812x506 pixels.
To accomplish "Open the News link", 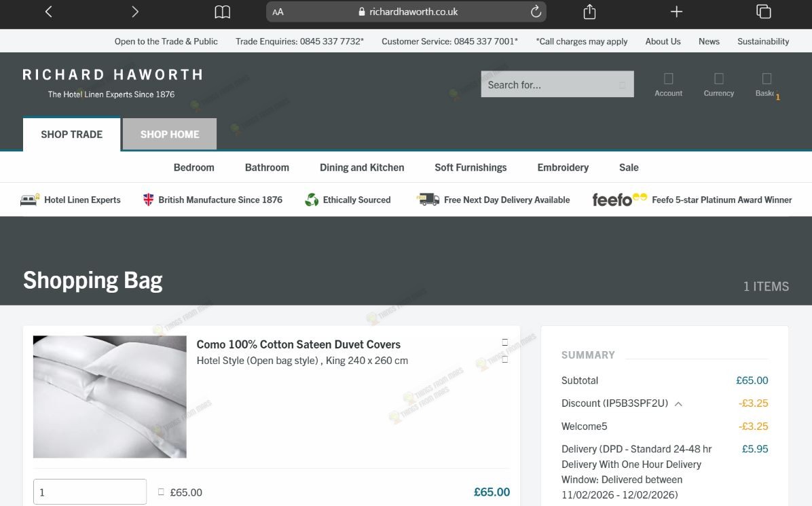I will (x=709, y=41).
